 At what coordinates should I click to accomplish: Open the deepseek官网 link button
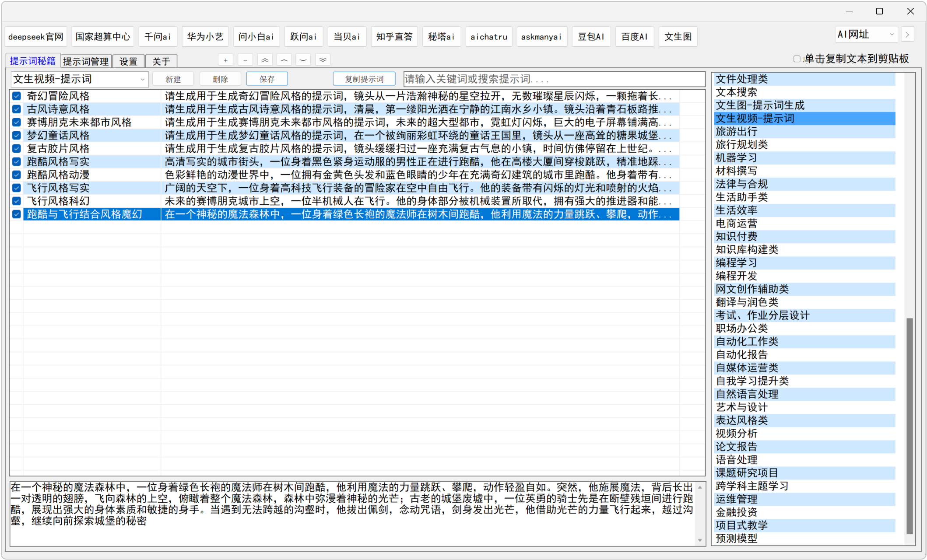pyautogui.click(x=36, y=37)
